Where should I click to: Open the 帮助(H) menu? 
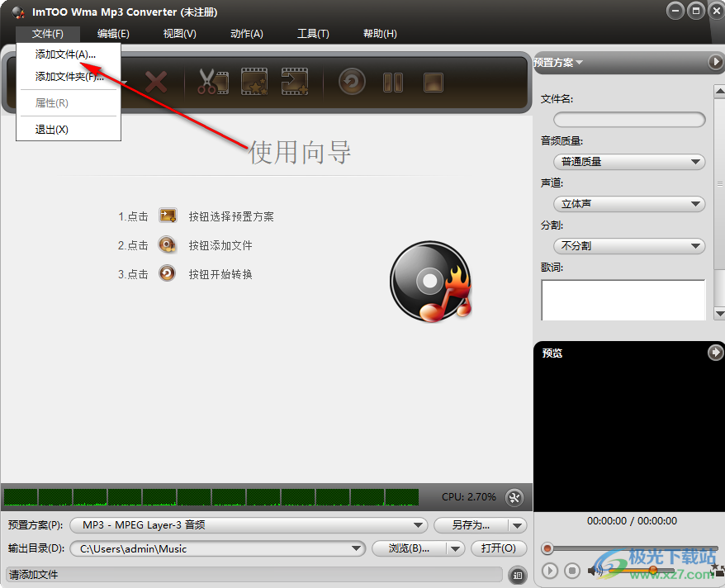click(380, 34)
